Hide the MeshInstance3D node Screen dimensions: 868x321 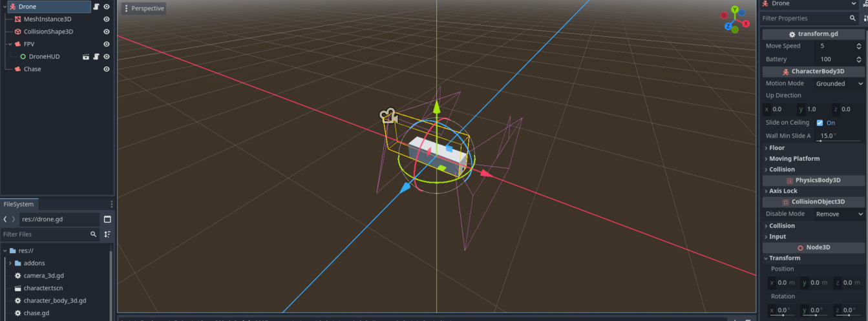pos(107,19)
